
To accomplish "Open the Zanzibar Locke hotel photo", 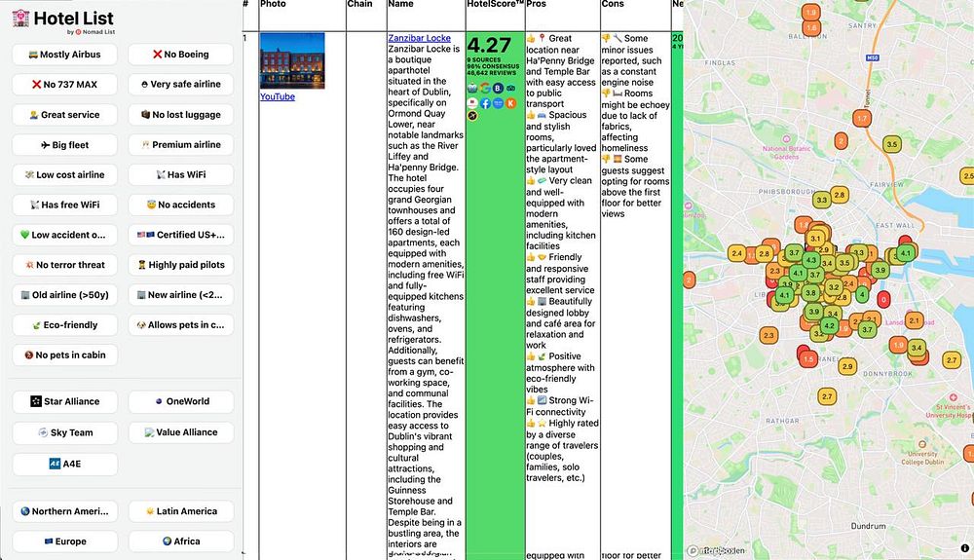I will 292,60.
